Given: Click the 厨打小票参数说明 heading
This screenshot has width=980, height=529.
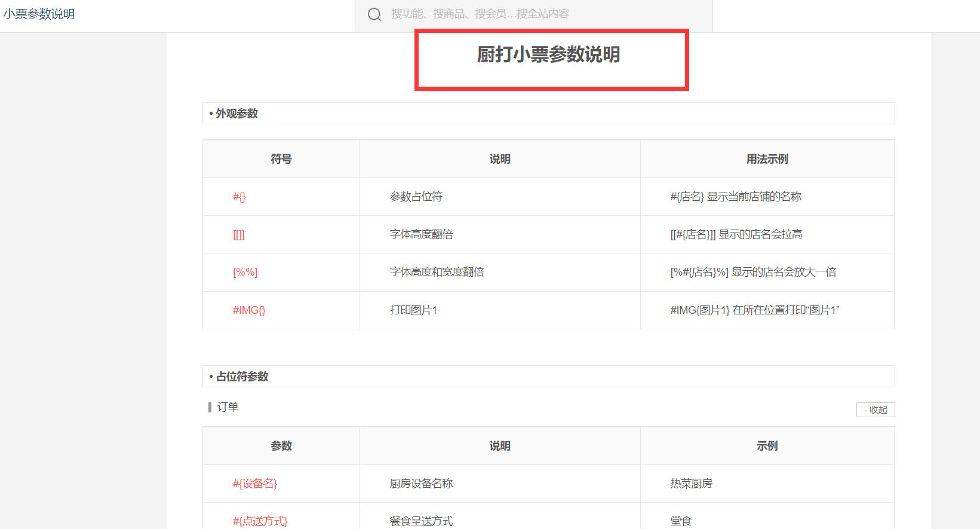Looking at the screenshot, I should click(549, 54).
